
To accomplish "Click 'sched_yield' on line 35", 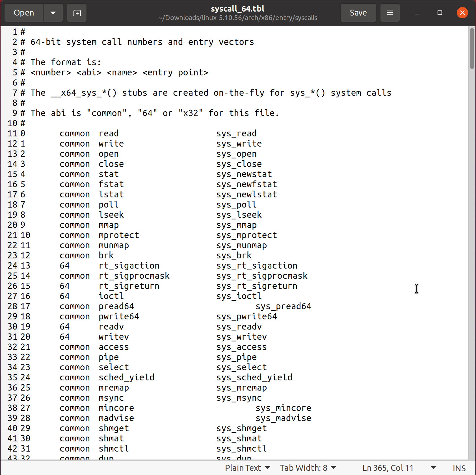I will pos(126,377).
